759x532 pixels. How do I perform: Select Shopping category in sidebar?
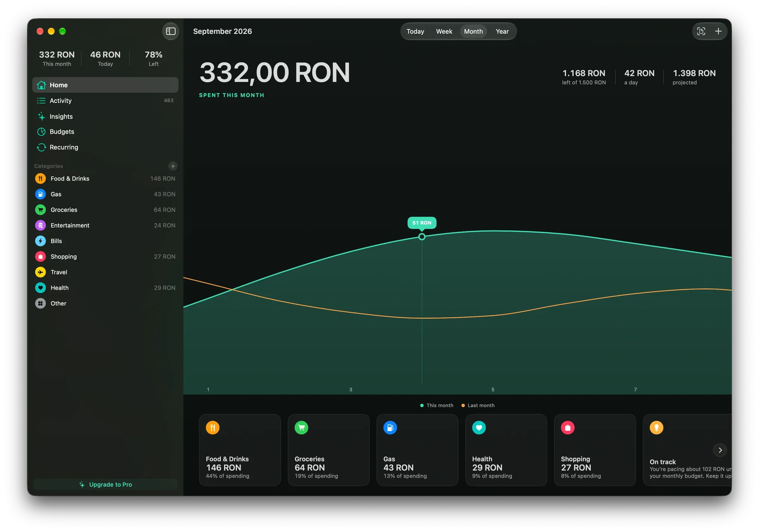(x=105, y=257)
